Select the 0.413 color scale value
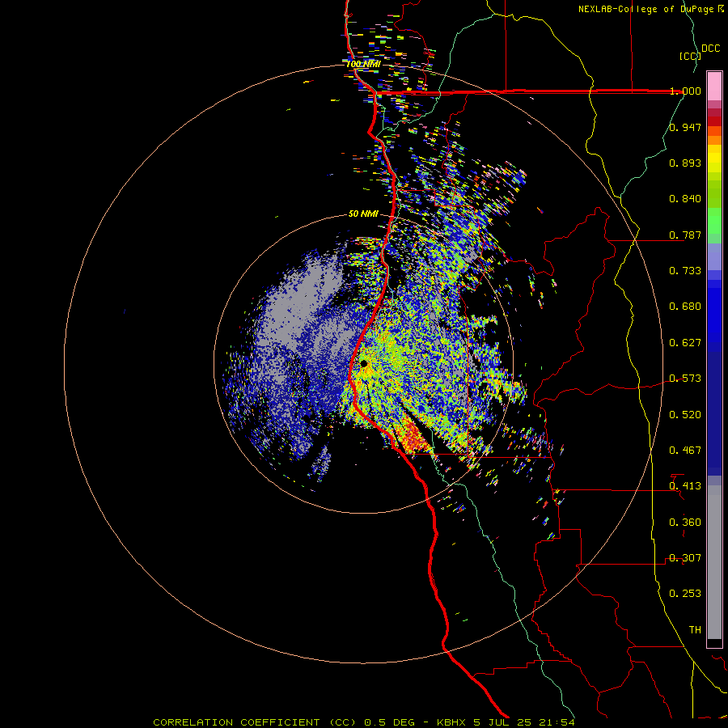Screen dimensions: 728x728 click(x=685, y=486)
